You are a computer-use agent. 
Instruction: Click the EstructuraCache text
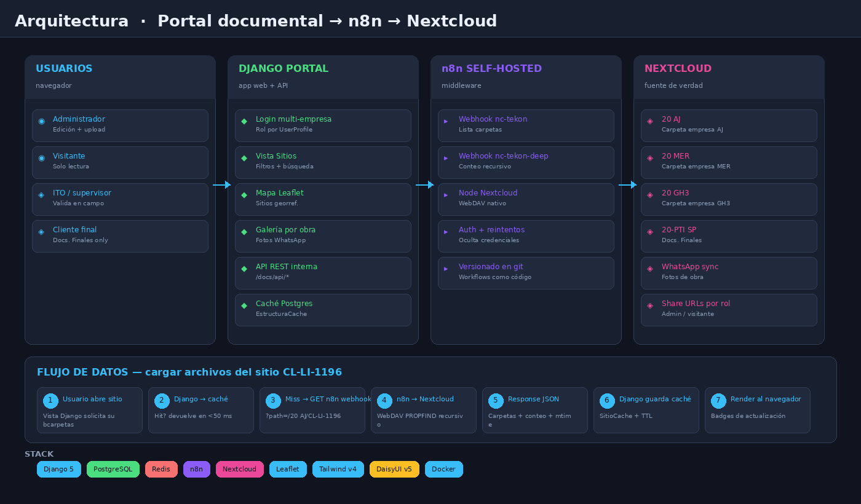(281, 314)
